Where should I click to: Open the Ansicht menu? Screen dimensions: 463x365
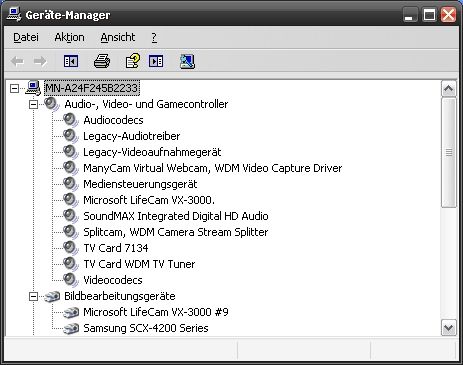[118, 37]
